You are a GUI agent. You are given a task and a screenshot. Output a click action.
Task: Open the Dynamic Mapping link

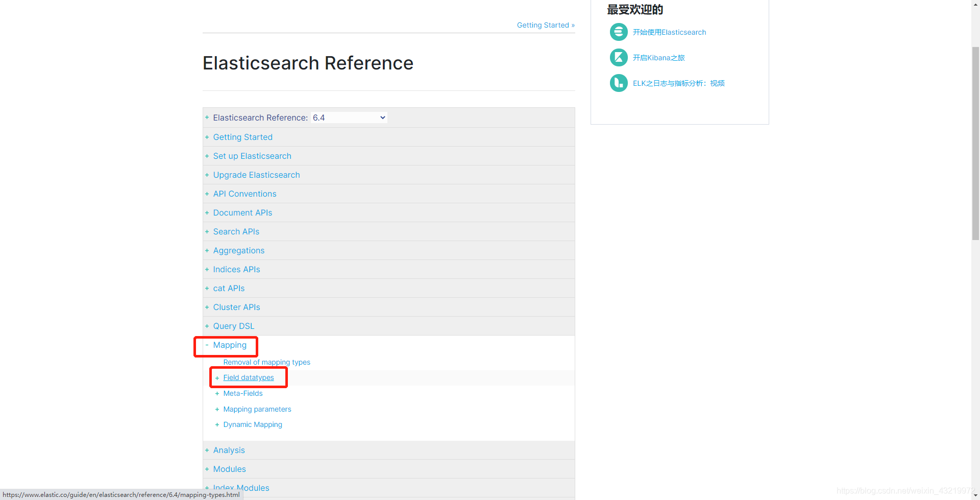pyautogui.click(x=253, y=424)
